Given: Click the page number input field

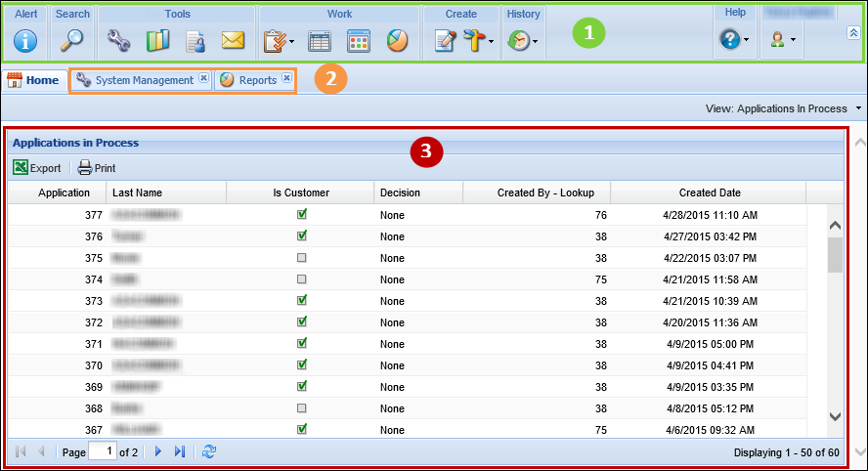Looking at the screenshot, I should [103, 451].
